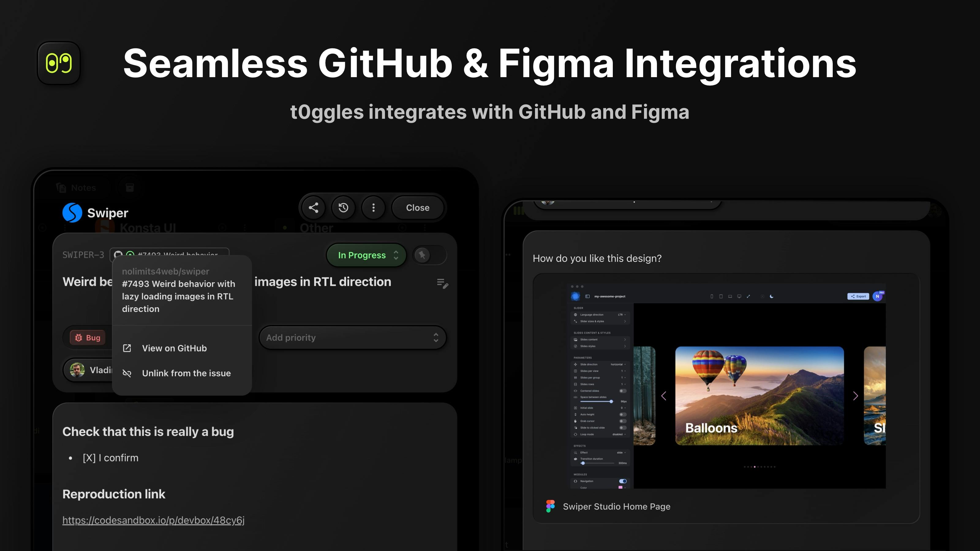Share the task using the share icon
This screenshot has width=980, height=551.
tap(313, 208)
